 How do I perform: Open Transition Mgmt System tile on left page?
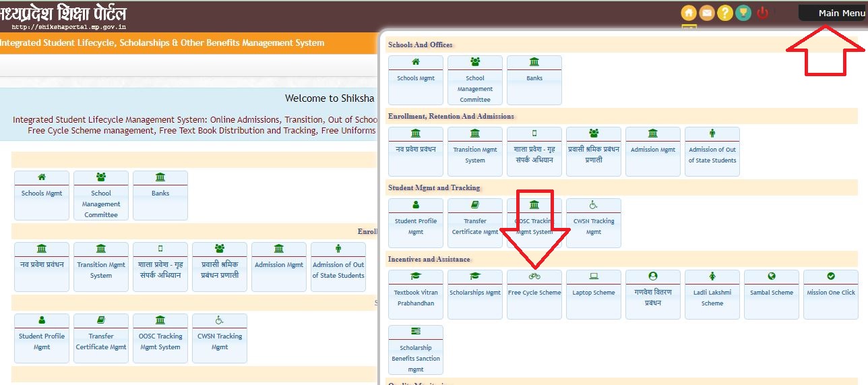pos(101,266)
